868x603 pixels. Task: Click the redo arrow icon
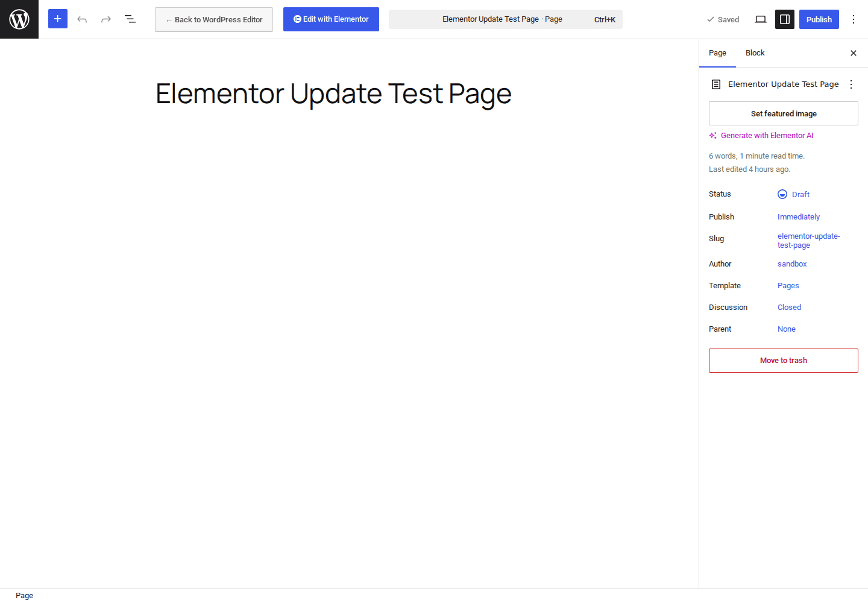106,19
